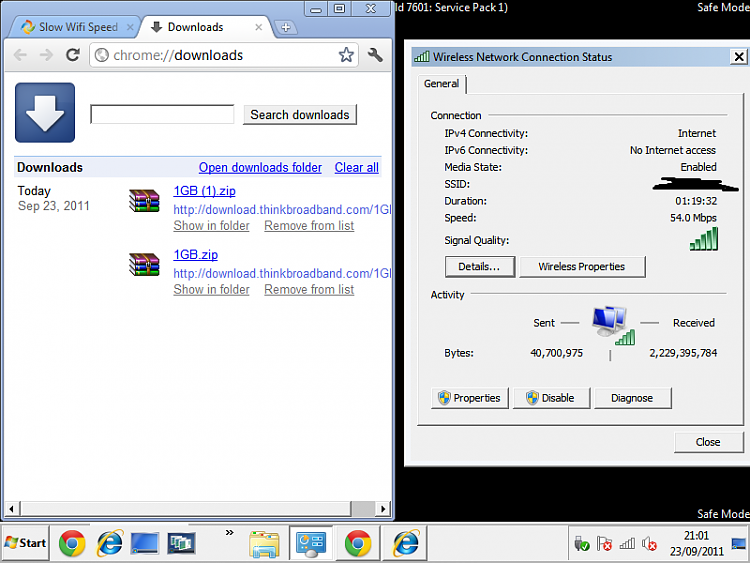750x563 pixels.
Task: Click the large blue download arrow logo
Action: tap(45, 112)
